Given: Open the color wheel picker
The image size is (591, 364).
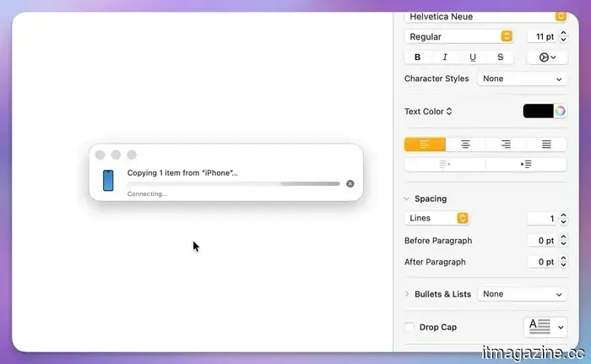Looking at the screenshot, I should point(560,111).
